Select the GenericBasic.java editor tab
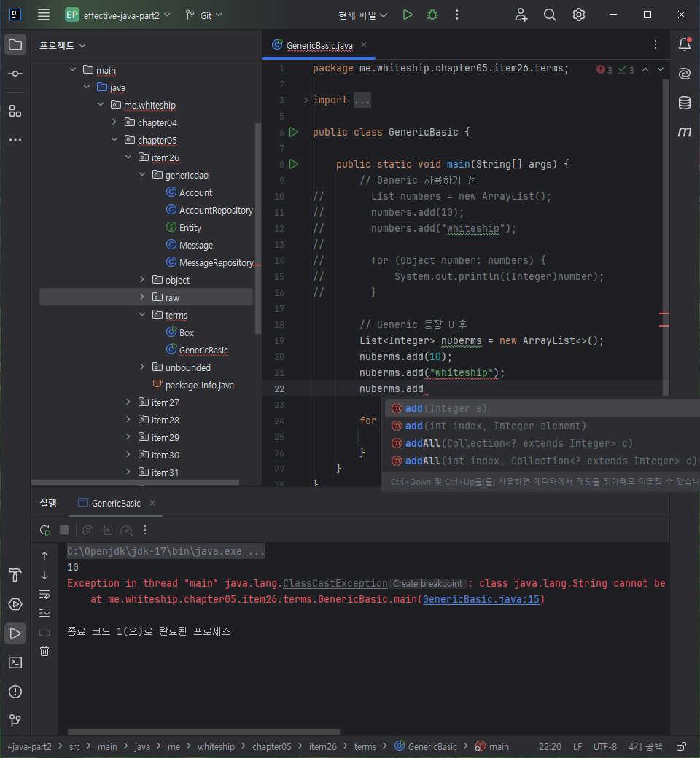700x758 pixels. tap(319, 45)
